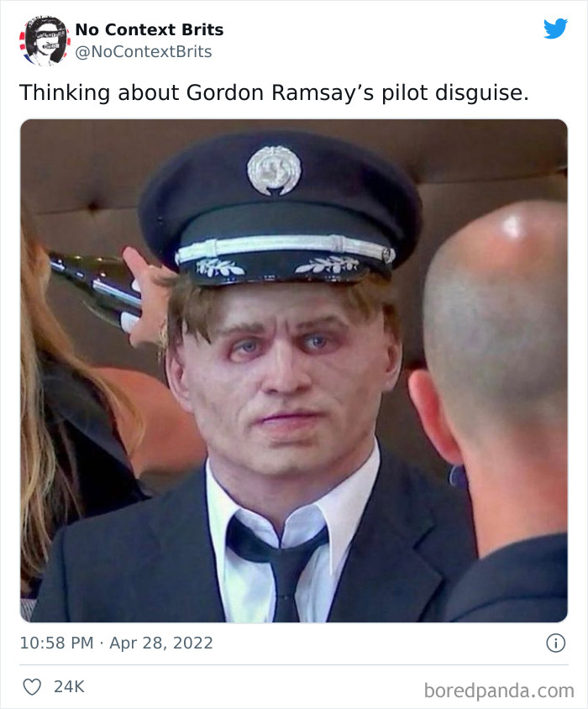The height and width of the screenshot is (709, 588).
Task: Open the attached pilot photo
Action: tap(294, 370)
